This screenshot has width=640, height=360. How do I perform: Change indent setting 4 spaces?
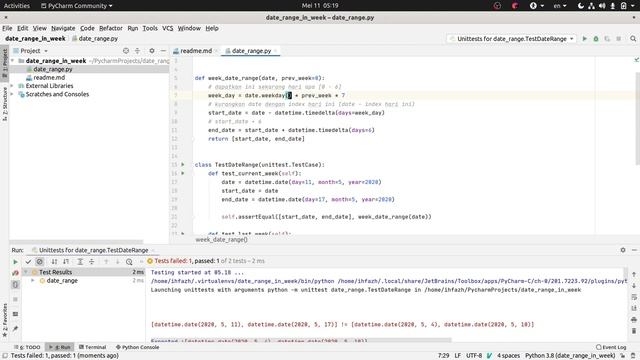coord(509,356)
